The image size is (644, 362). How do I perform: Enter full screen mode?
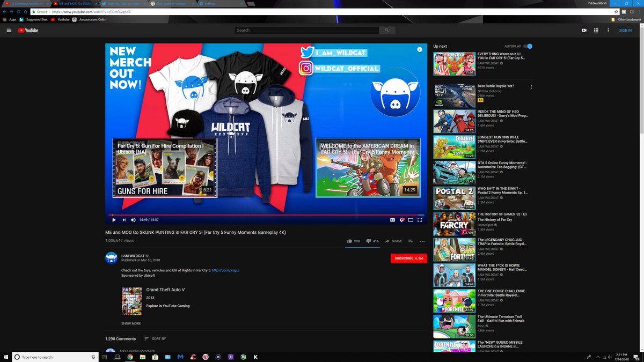[420, 219]
